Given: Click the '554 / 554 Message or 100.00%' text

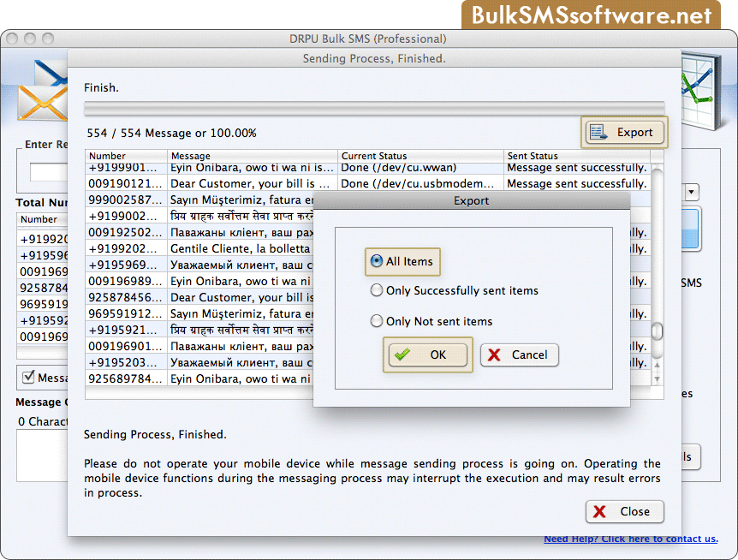Looking at the screenshot, I should pyautogui.click(x=171, y=134).
